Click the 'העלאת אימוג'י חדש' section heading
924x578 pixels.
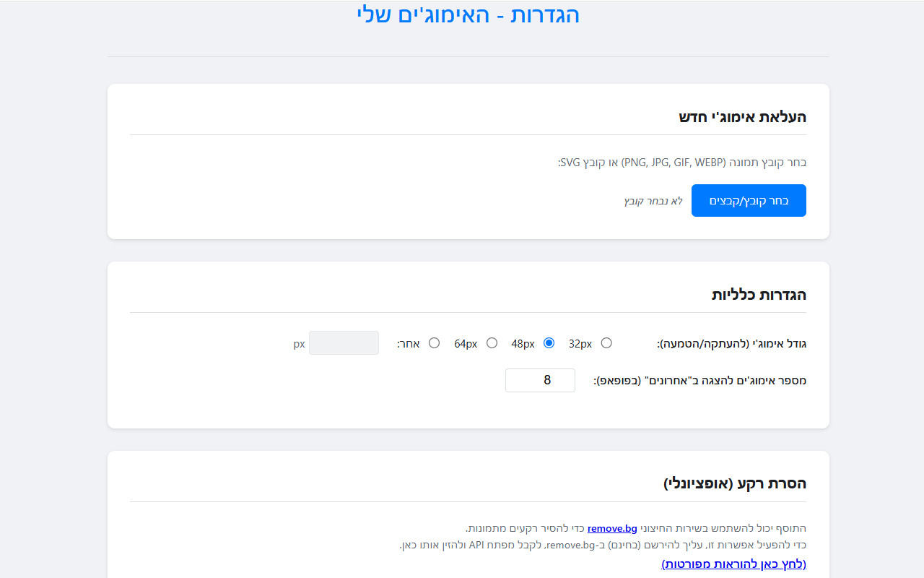(x=742, y=117)
